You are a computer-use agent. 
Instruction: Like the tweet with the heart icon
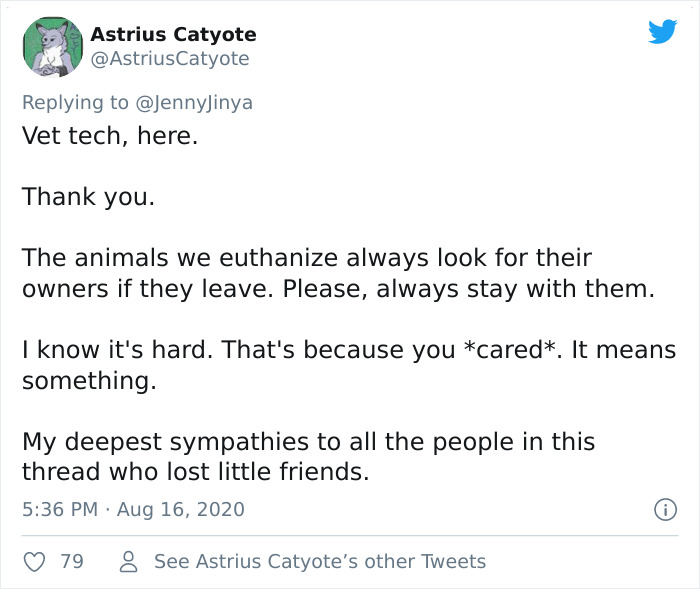34,562
